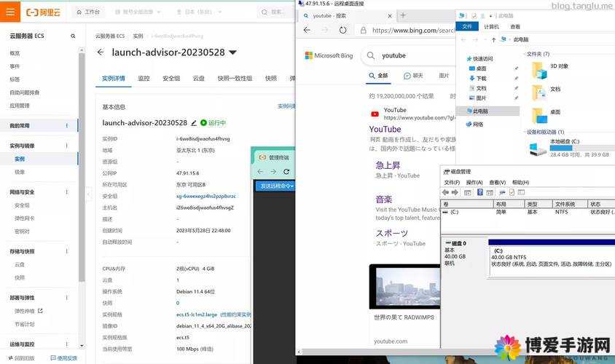The width and height of the screenshot is (615, 364).
Task: Click the back arrow in the 管理终端 popup
Action: (x=260, y=172)
